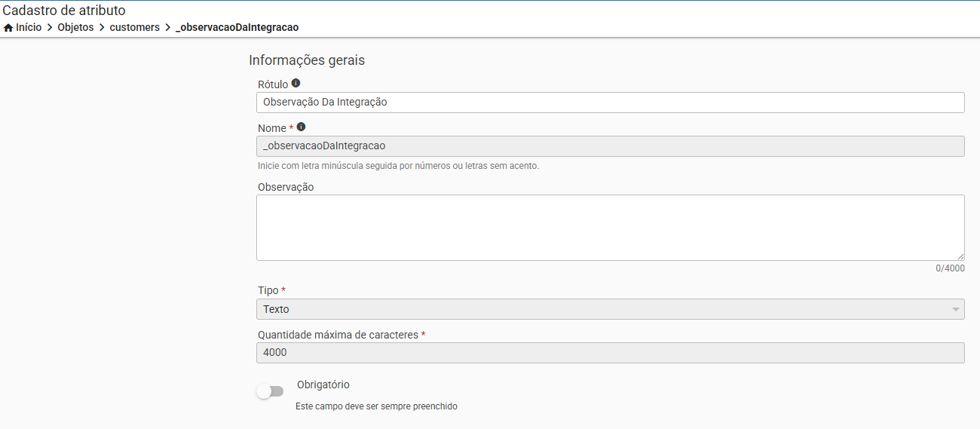Open the customers breadcrumb link
The width and height of the screenshot is (980, 429).
click(x=135, y=27)
